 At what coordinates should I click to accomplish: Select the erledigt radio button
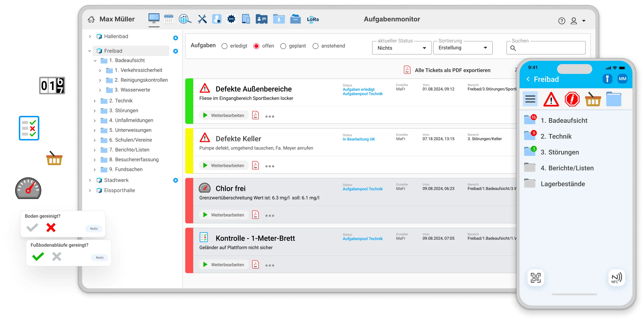[x=224, y=46]
